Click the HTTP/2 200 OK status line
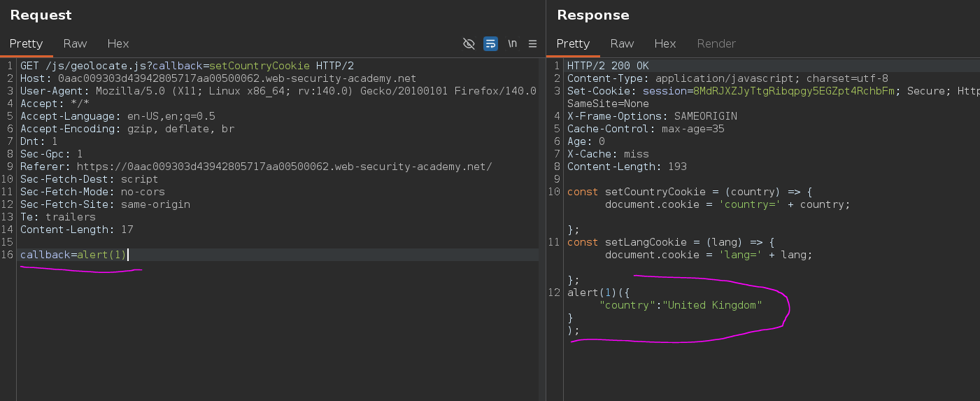This screenshot has height=401, width=980. (608, 66)
